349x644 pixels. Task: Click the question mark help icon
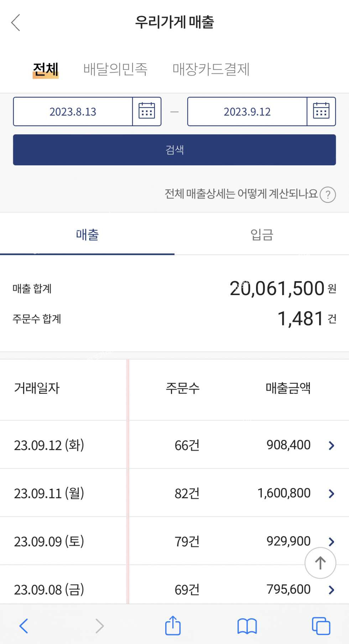click(328, 195)
